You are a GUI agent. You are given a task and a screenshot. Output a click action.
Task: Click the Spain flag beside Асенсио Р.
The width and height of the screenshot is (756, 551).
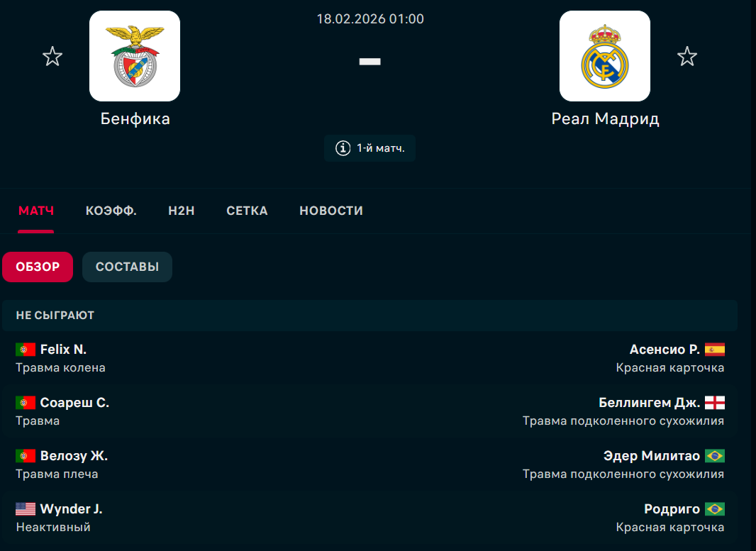click(714, 350)
